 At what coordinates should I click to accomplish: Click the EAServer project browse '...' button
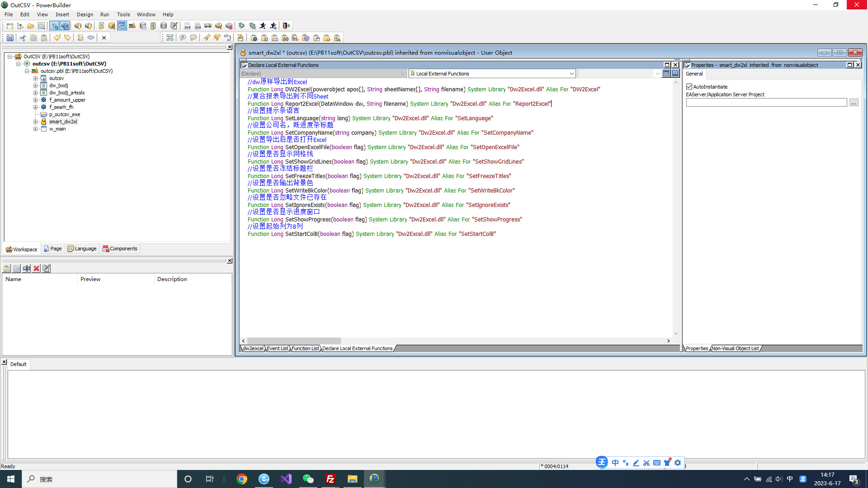tap(854, 103)
